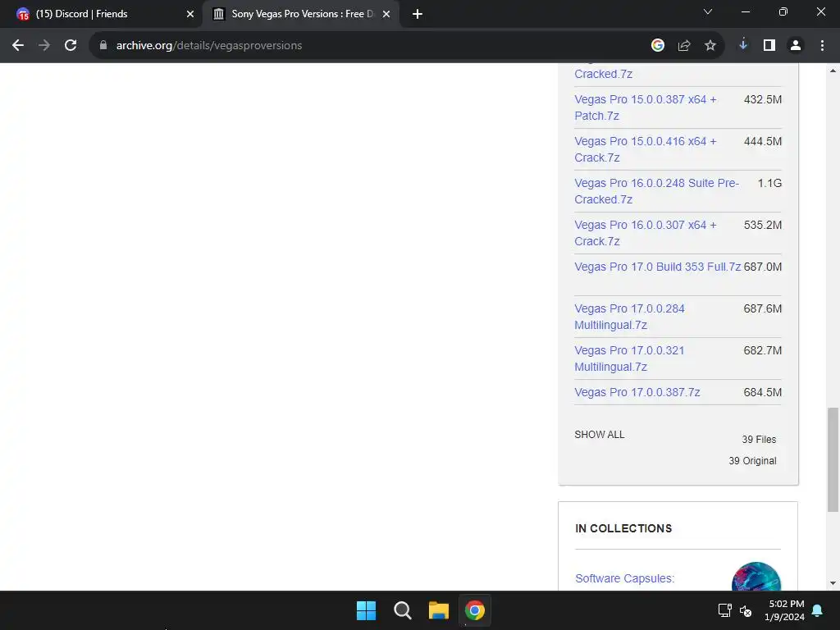Viewport: 840px width, 630px height.
Task: Click the 1.1G file size
Action: (x=769, y=183)
